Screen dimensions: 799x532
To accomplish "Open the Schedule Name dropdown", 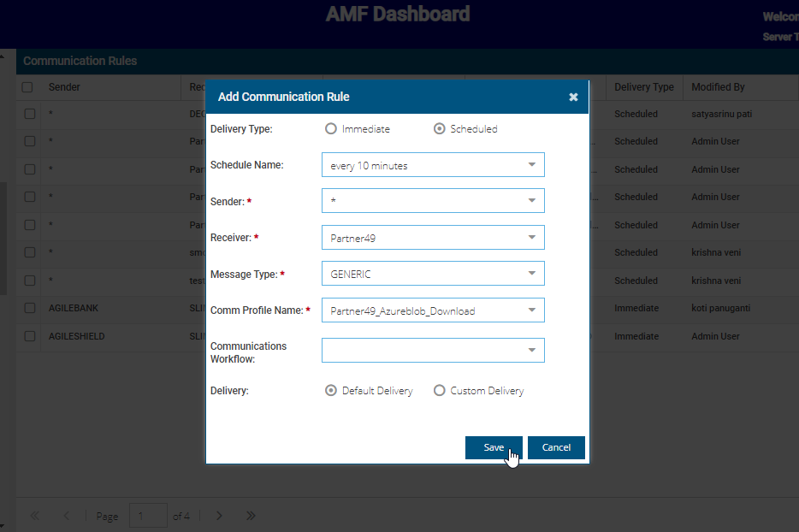I will pos(531,165).
